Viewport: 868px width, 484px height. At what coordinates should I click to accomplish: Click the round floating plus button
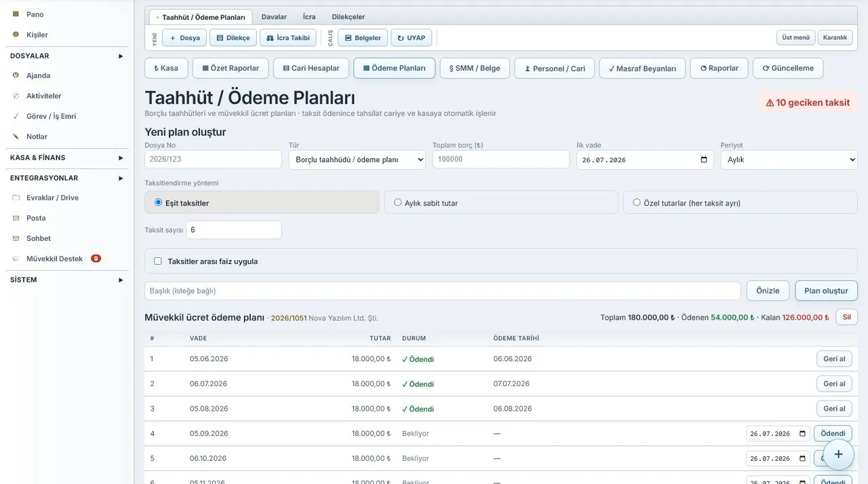tap(838, 454)
